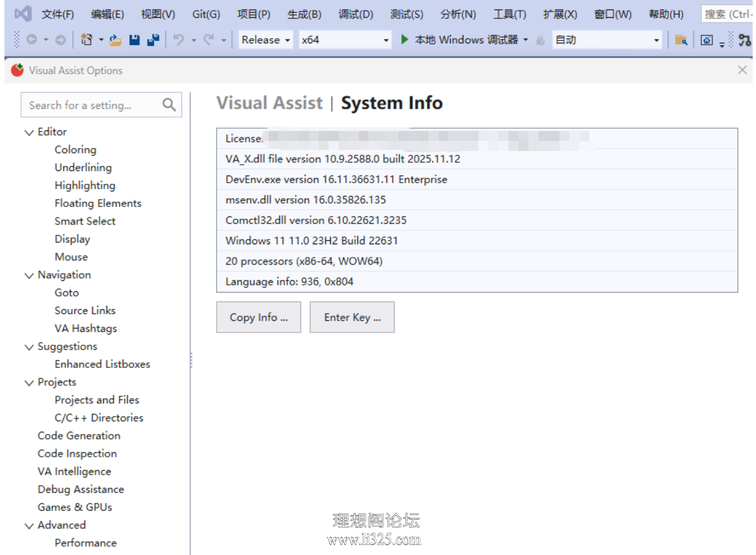Viewport: 756px width, 555px height.
Task: Start 本地 Windows 调试器 debugging
Action: click(x=460, y=40)
